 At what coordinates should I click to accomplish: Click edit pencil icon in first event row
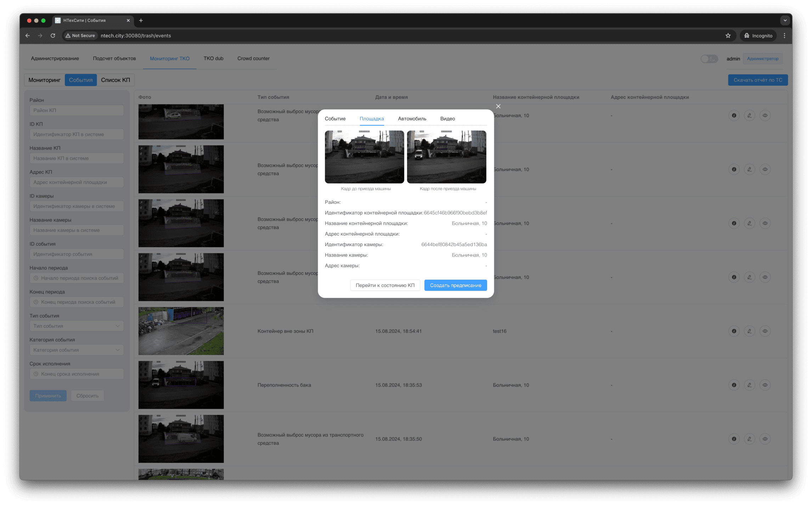[749, 115]
